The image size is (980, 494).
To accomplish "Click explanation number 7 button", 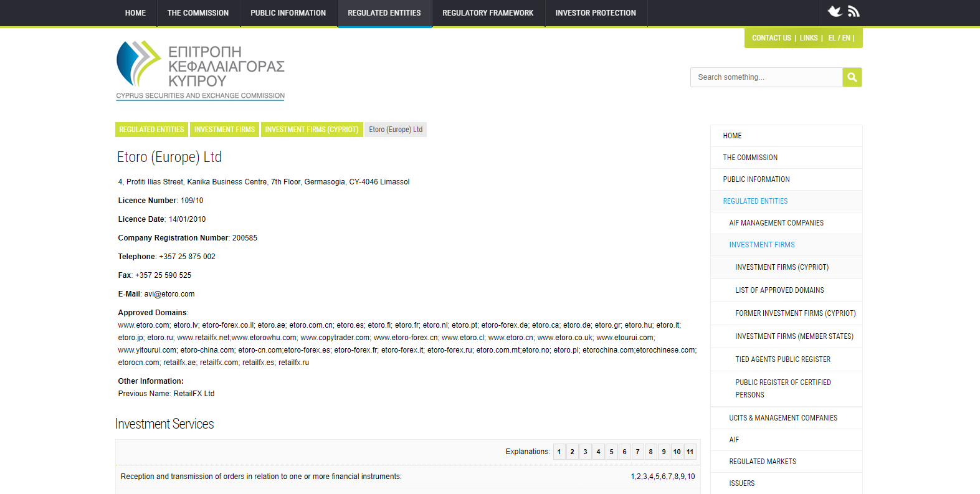I will pos(638,452).
